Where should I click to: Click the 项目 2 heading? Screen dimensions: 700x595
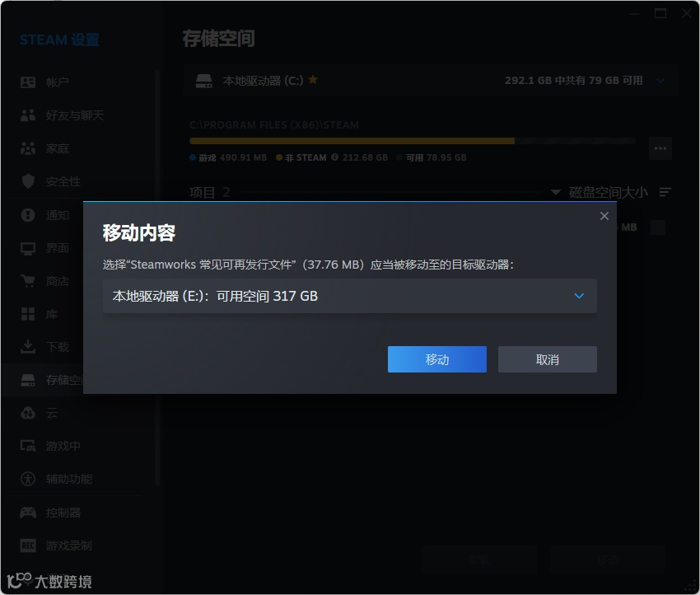pyautogui.click(x=209, y=192)
